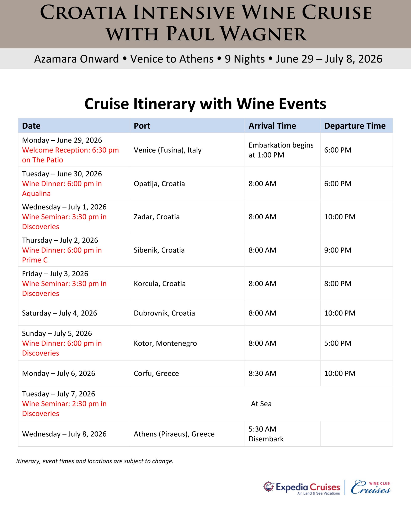411x532 pixels.
Task: Select the Port column header
Action: 142,126
